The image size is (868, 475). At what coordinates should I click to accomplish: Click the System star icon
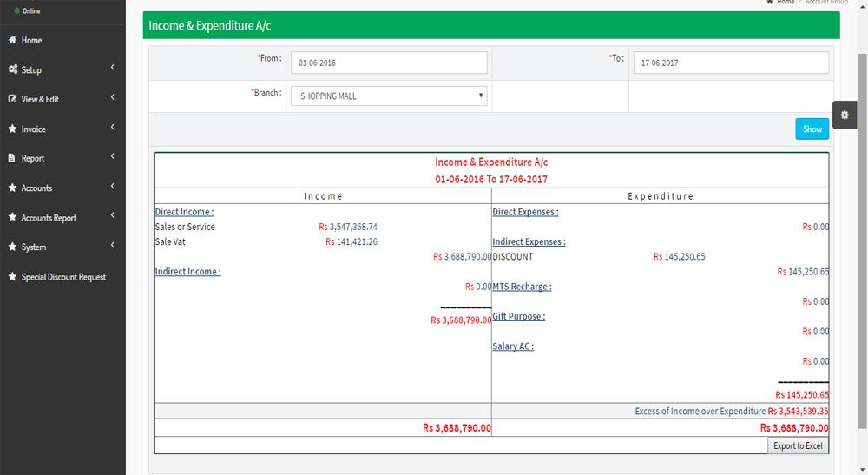12,247
